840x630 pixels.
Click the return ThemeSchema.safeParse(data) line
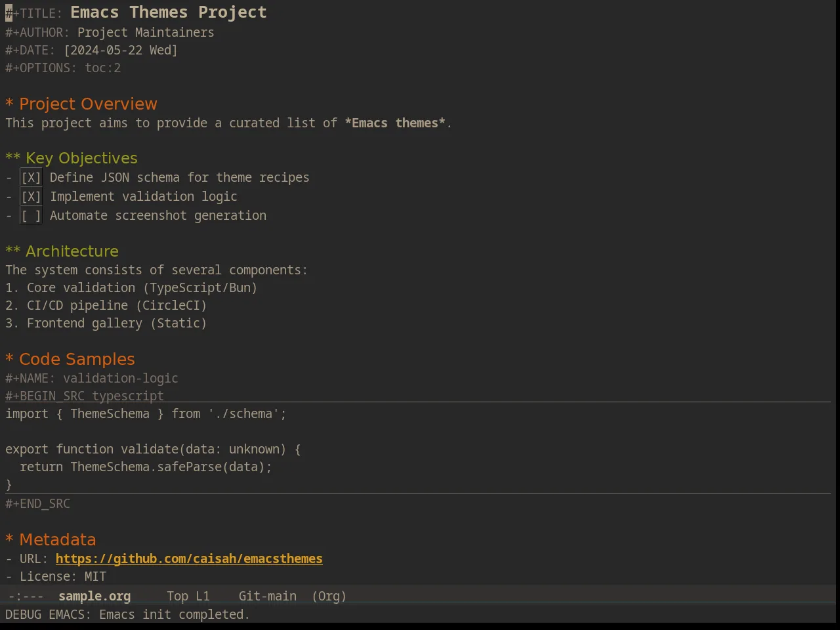tap(146, 467)
